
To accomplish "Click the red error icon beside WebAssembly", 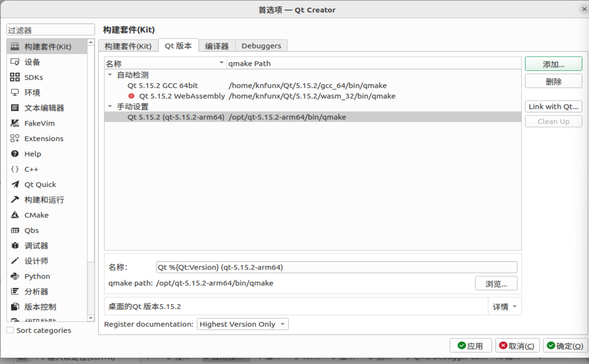I will (131, 96).
